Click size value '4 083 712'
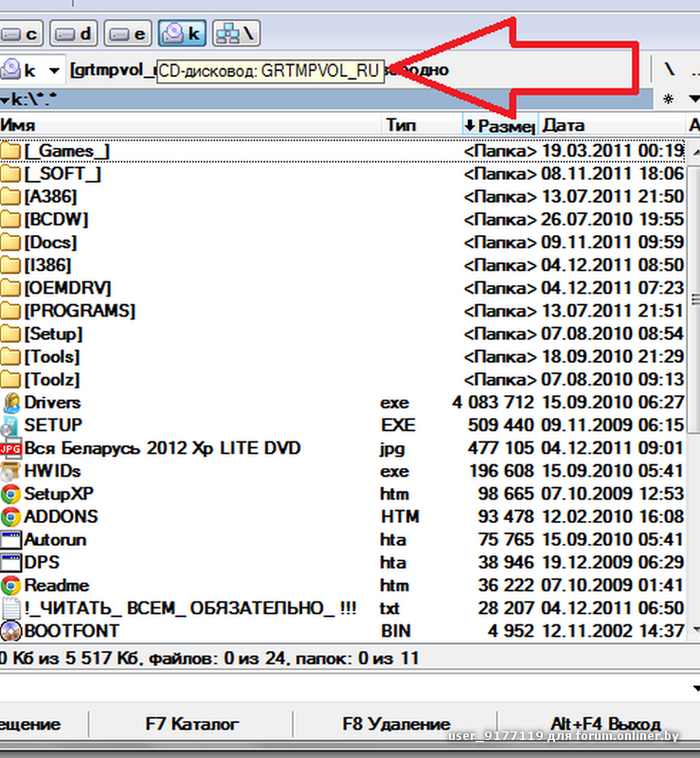The height and width of the screenshot is (758, 700). pos(494,402)
